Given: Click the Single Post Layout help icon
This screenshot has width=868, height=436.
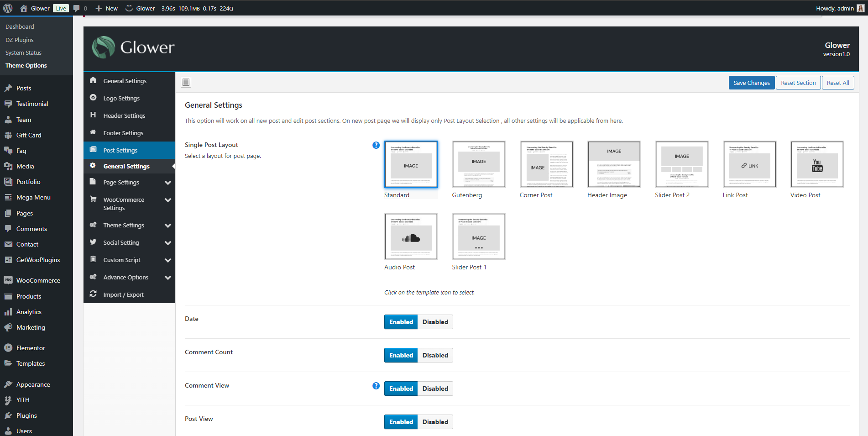Looking at the screenshot, I should click(x=376, y=145).
